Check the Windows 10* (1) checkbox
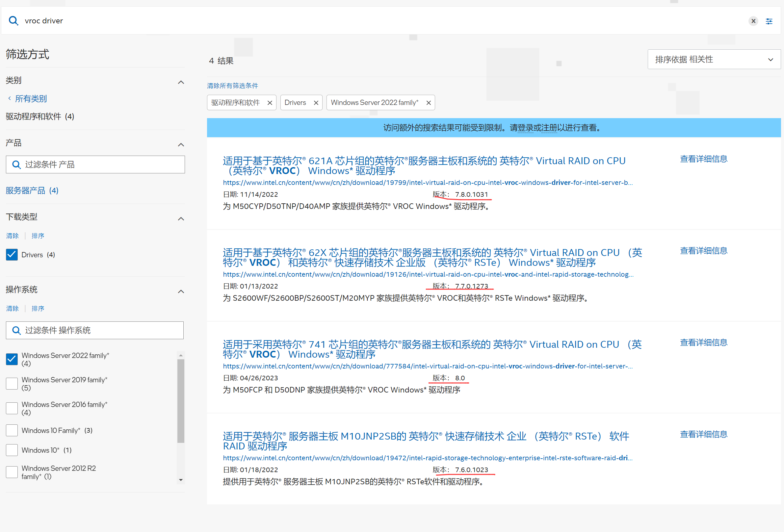The image size is (784, 532). (12, 450)
